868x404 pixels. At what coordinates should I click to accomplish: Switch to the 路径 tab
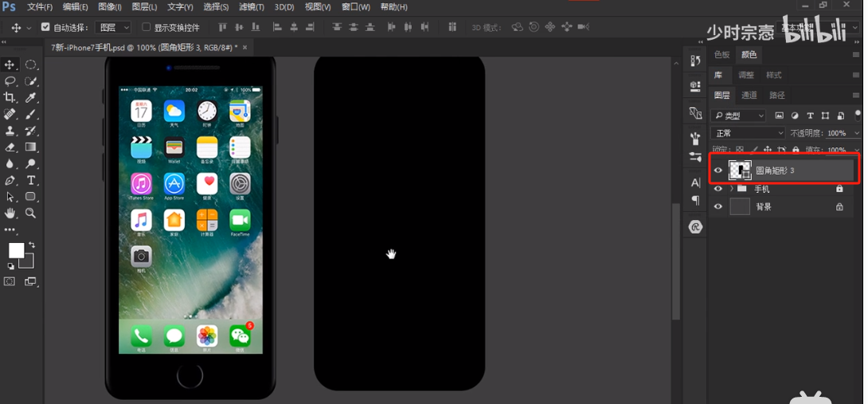(x=777, y=96)
